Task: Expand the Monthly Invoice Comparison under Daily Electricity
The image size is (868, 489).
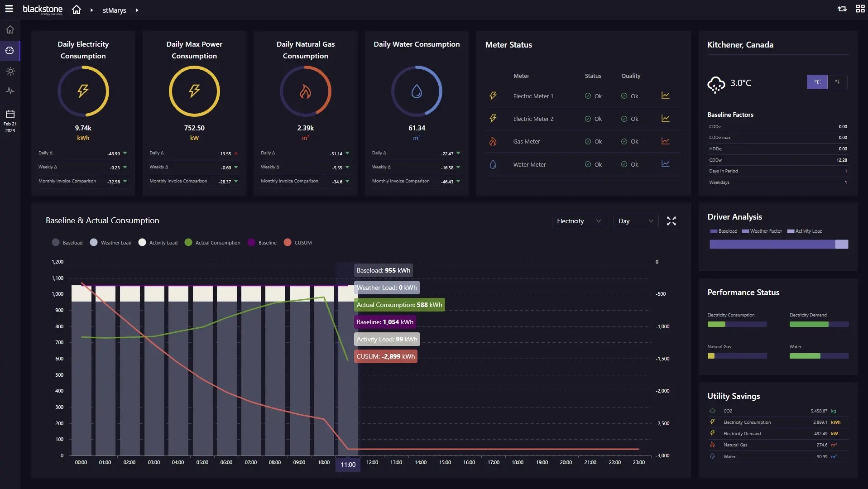Action: 125,181
